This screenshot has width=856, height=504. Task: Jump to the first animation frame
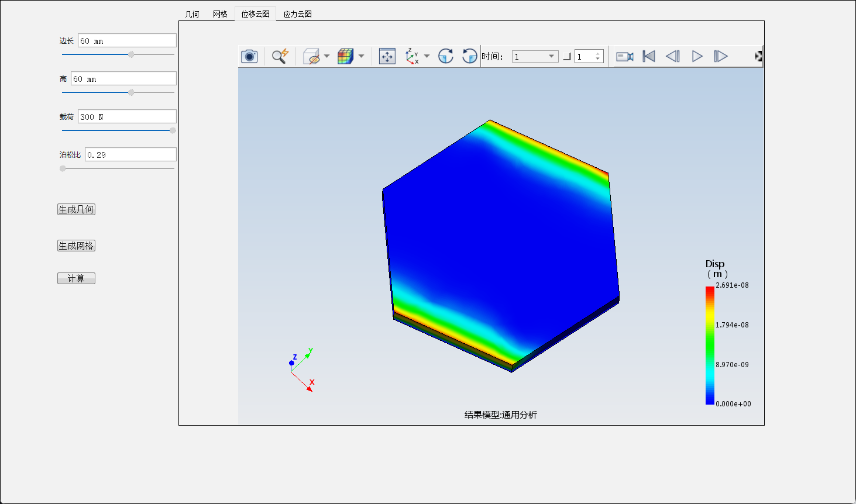click(649, 56)
